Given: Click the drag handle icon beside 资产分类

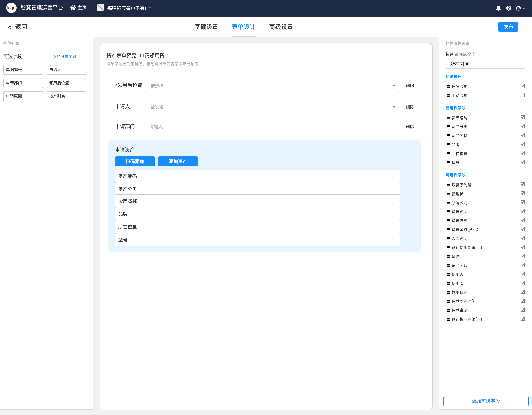Looking at the screenshot, I should coord(448,127).
